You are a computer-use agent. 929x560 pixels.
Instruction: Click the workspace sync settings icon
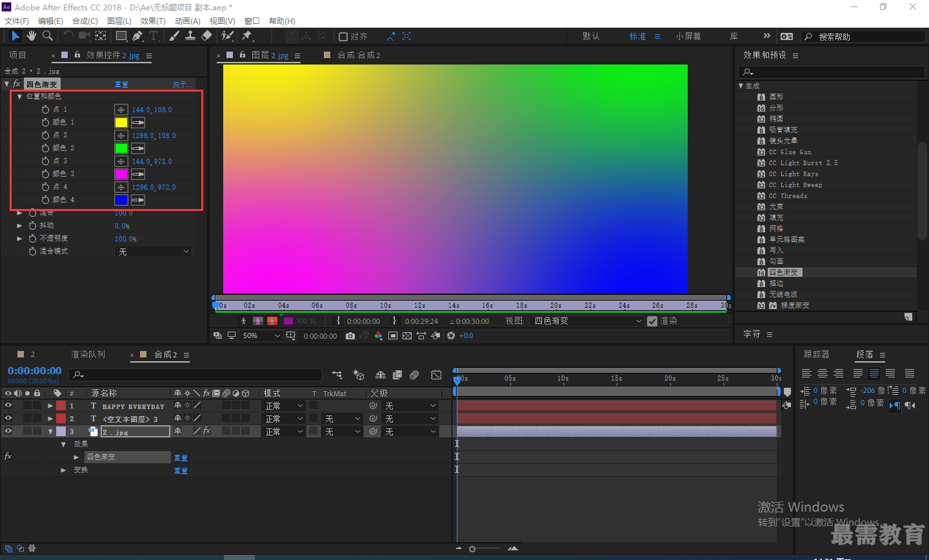point(786,36)
